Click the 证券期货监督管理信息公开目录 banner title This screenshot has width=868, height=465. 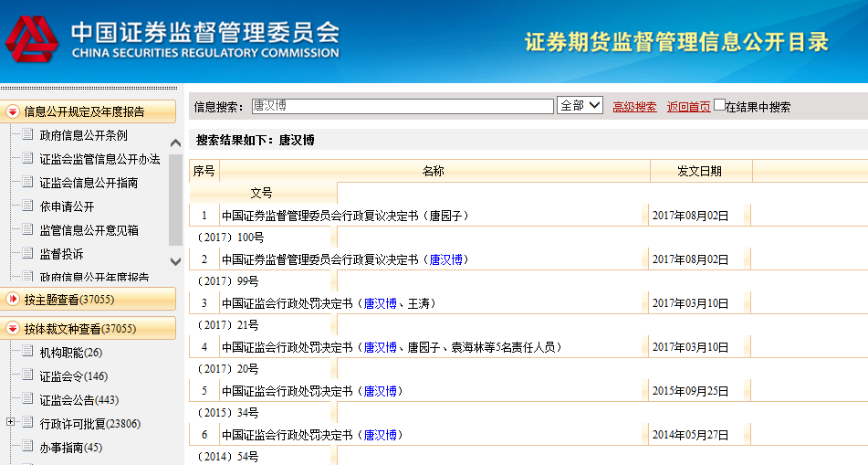pyautogui.click(x=677, y=42)
